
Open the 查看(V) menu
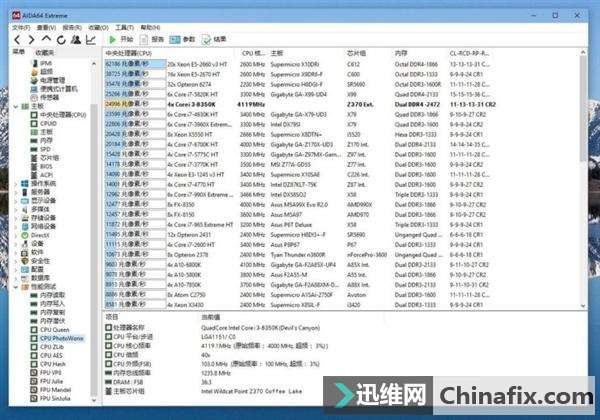pyautogui.click(x=46, y=28)
